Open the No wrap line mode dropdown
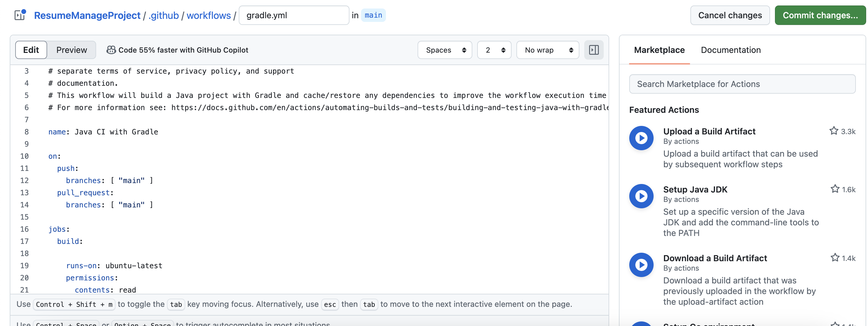 (547, 50)
